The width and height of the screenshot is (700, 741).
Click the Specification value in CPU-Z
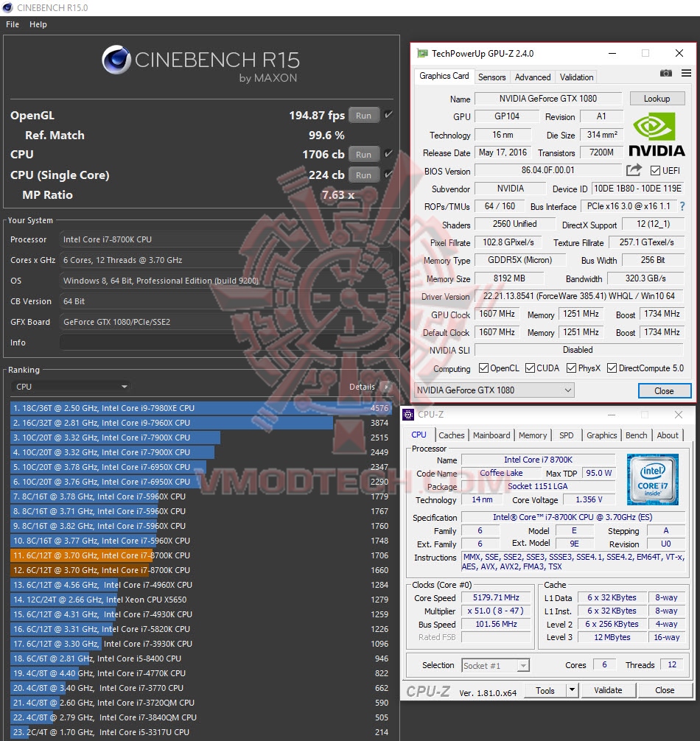tap(573, 517)
